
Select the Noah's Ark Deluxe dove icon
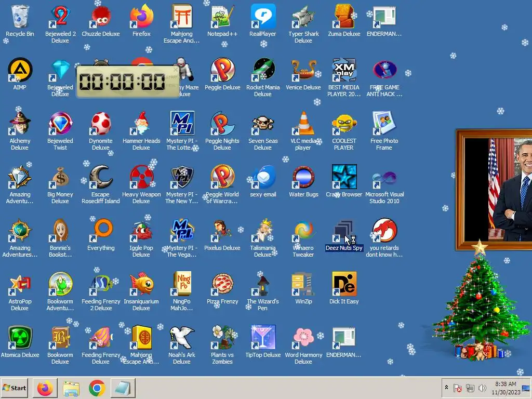click(x=182, y=337)
